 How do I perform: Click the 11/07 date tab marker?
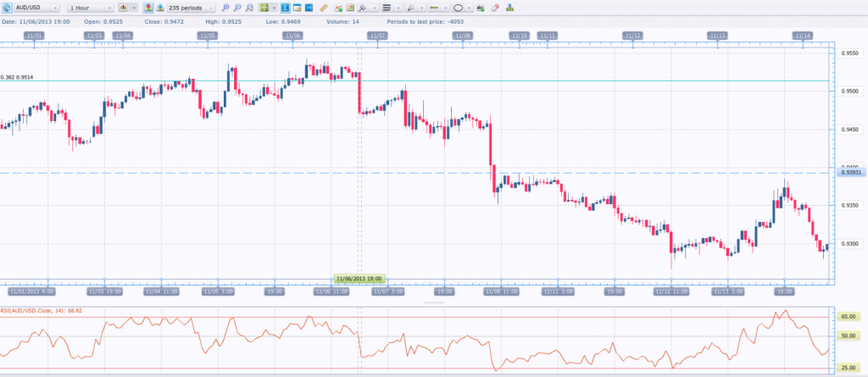[377, 36]
